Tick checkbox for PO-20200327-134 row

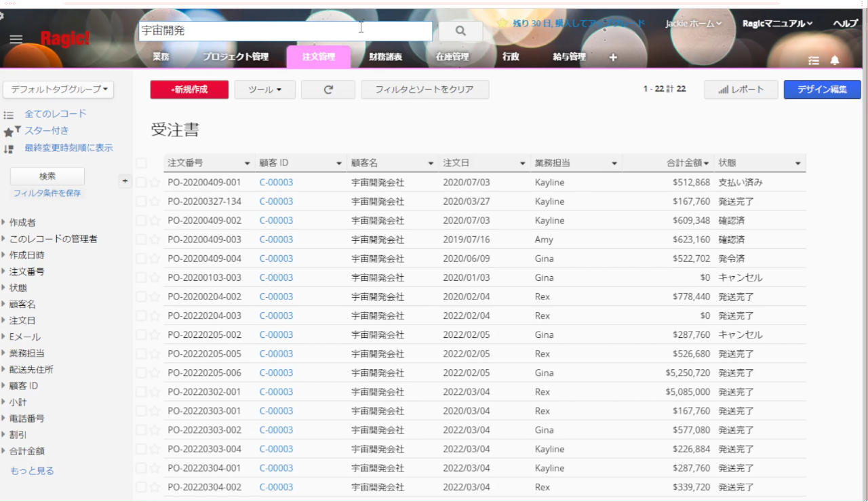(x=141, y=201)
